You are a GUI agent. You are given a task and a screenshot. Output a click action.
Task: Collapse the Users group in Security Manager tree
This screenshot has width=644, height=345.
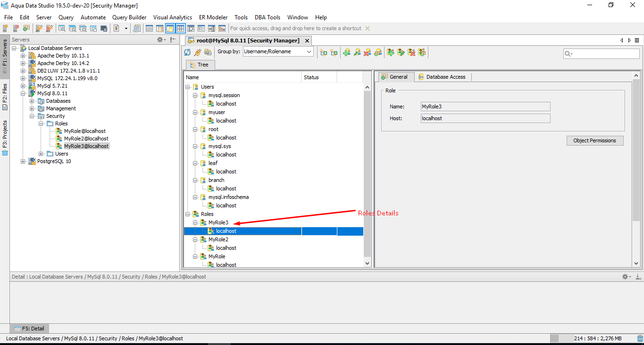click(x=188, y=87)
